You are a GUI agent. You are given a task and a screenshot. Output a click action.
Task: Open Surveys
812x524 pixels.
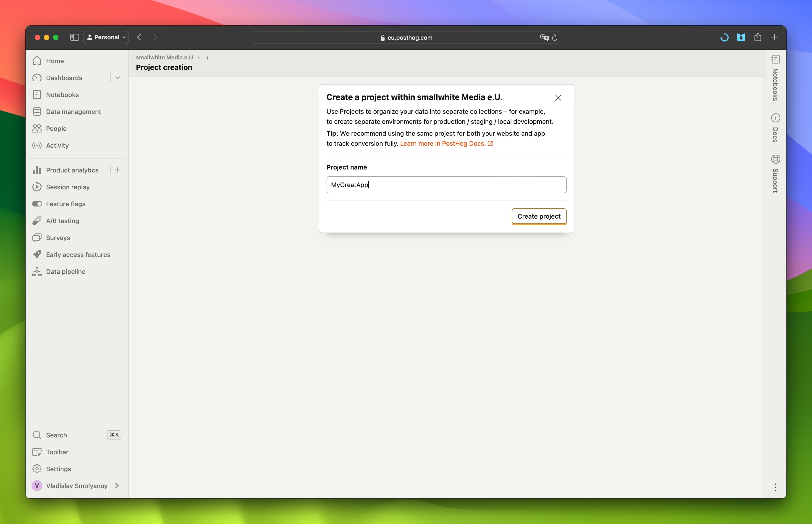[77, 238]
